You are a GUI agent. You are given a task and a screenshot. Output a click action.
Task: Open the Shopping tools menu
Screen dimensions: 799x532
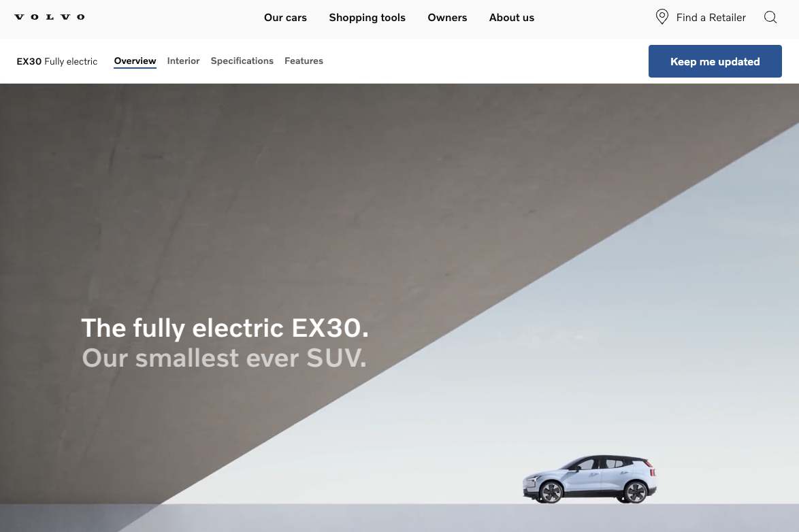367,18
